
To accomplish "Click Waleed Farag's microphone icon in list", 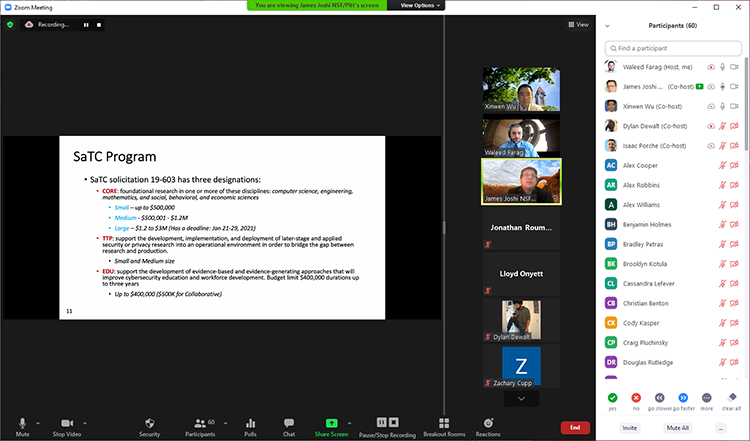I will [723, 67].
